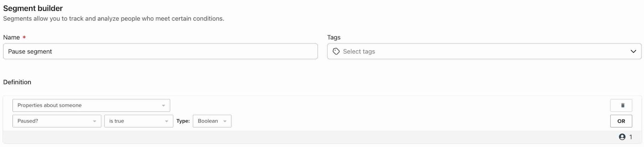This screenshot has height=147, width=644.
Task: Delete the condition with the trash icon
Action: 621,105
